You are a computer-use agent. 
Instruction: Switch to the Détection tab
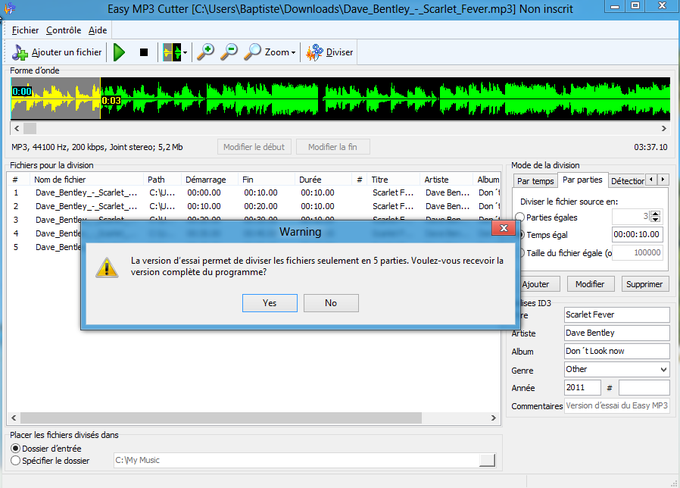627,181
